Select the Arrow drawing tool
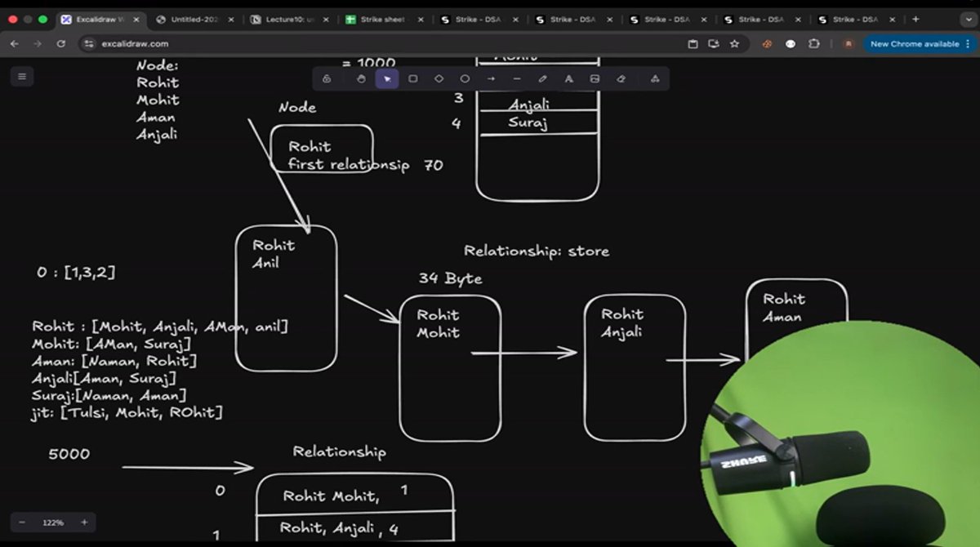980x547 pixels. (491, 79)
